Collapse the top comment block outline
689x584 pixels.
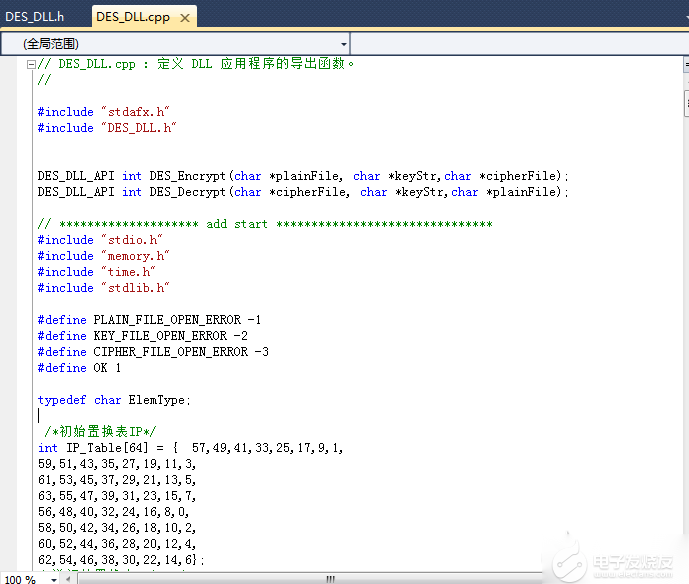[31, 64]
